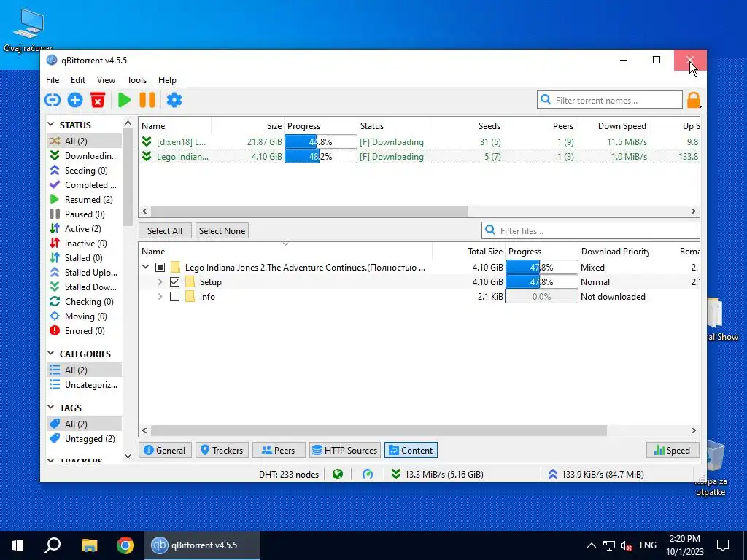747x560 pixels.
Task: Toggle alternative speed limits icon in status bar
Action: [x=368, y=474]
